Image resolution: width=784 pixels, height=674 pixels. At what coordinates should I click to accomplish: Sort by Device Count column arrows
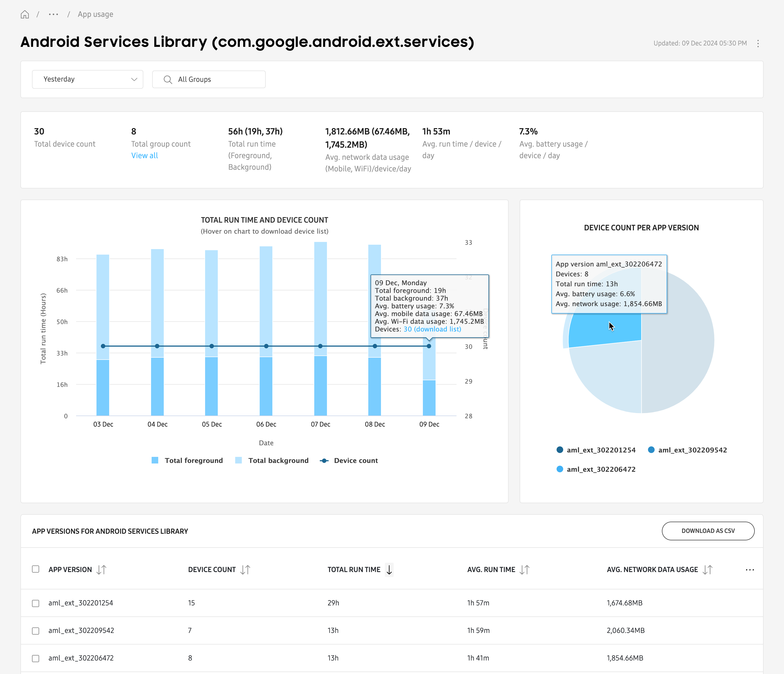coord(245,570)
